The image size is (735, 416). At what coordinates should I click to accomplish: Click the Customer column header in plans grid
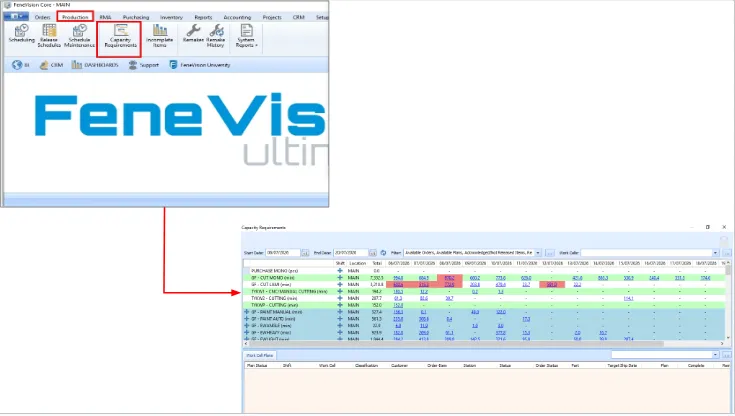(399, 365)
